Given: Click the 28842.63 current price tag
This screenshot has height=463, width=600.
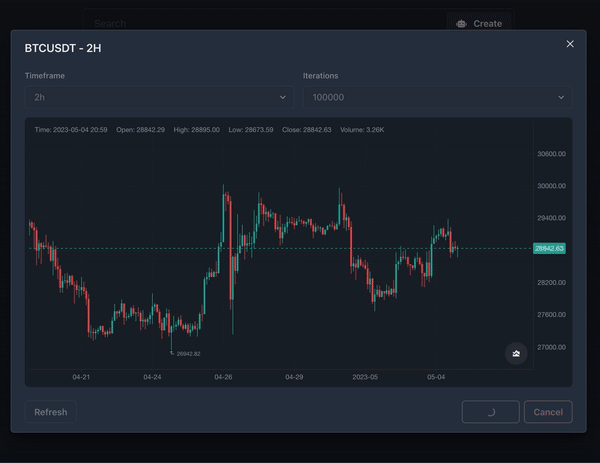Looking at the screenshot, I should click(549, 249).
